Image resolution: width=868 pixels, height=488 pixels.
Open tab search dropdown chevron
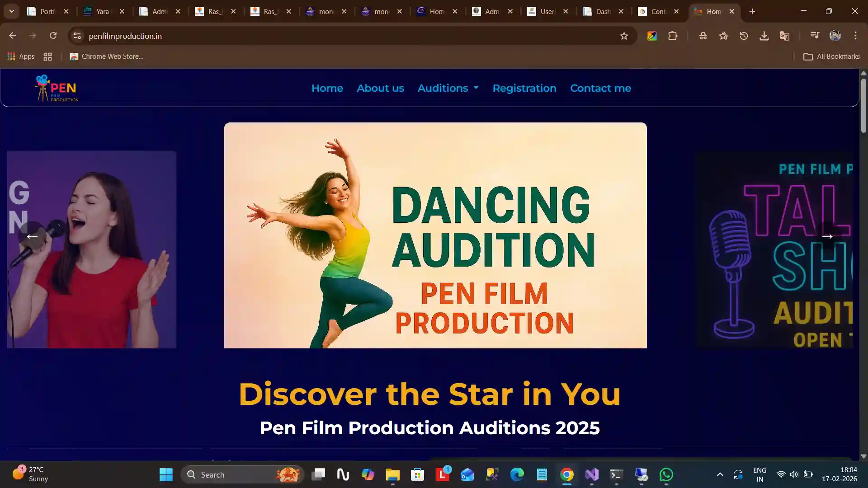(12, 11)
